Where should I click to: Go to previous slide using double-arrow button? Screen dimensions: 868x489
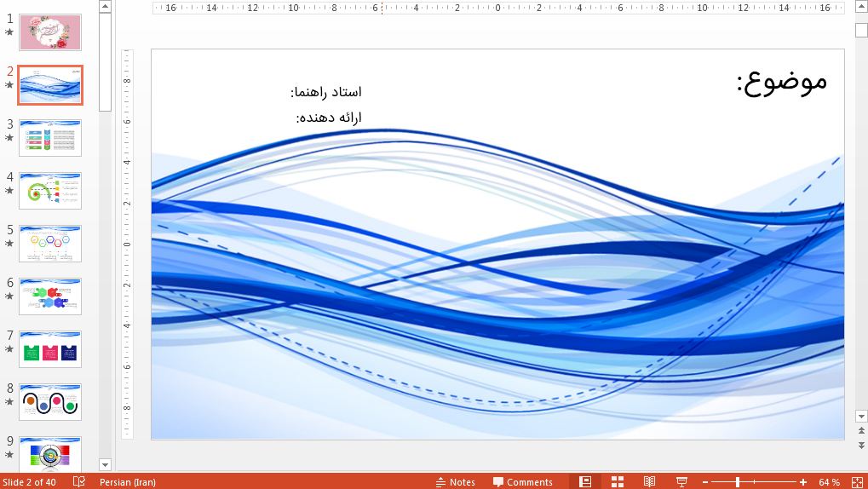coord(861,432)
